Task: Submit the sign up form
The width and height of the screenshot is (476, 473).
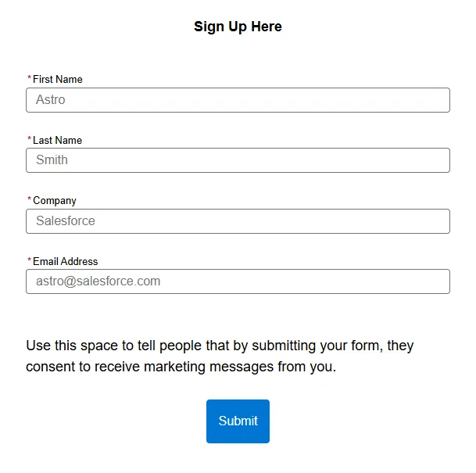Action: [238, 421]
